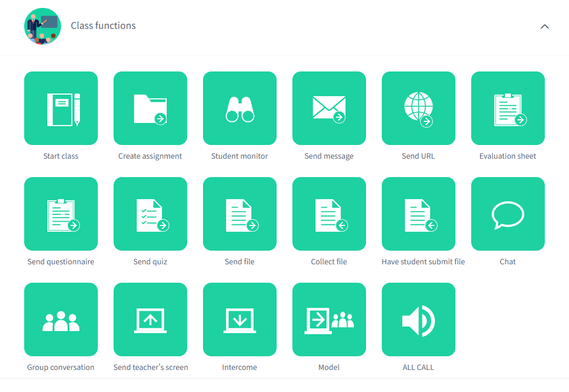Screen dimensions: 569x392
Task: Open the Intercome screen icon
Action: [240, 319]
